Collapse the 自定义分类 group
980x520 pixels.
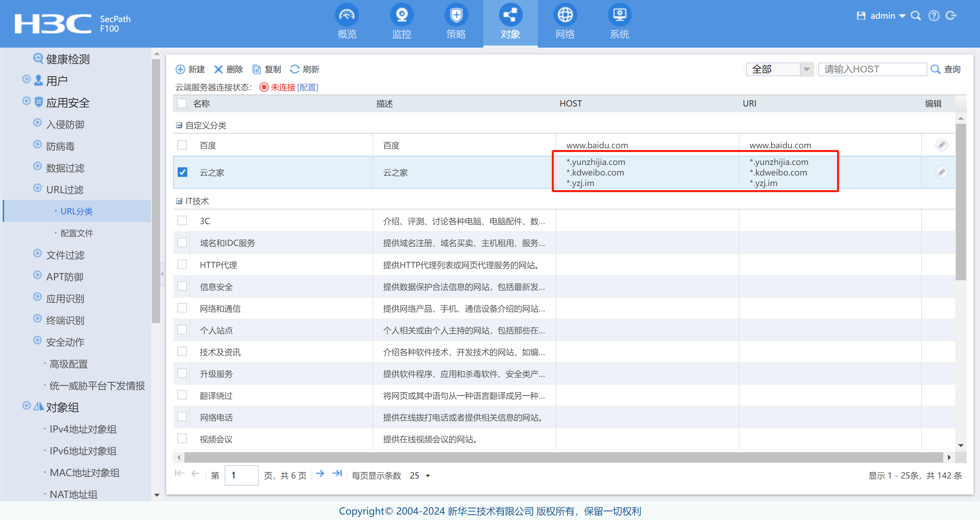pyautogui.click(x=179, y=125)
